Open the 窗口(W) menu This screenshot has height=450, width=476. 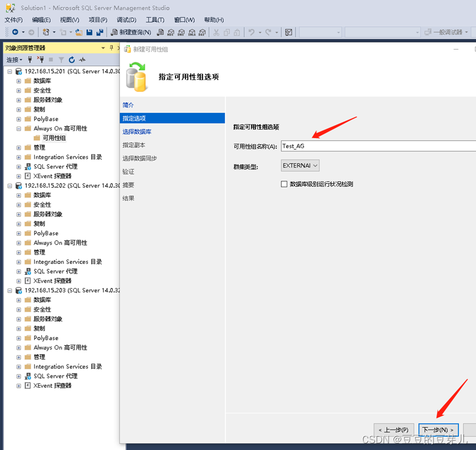[x=184, y=20]
